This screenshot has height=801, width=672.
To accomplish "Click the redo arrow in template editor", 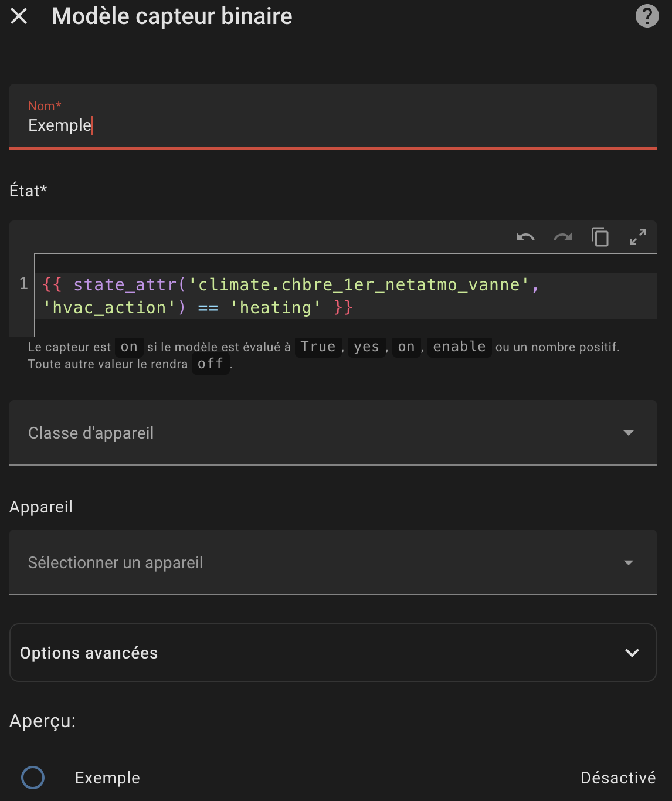I will click(x=562, y=237).
